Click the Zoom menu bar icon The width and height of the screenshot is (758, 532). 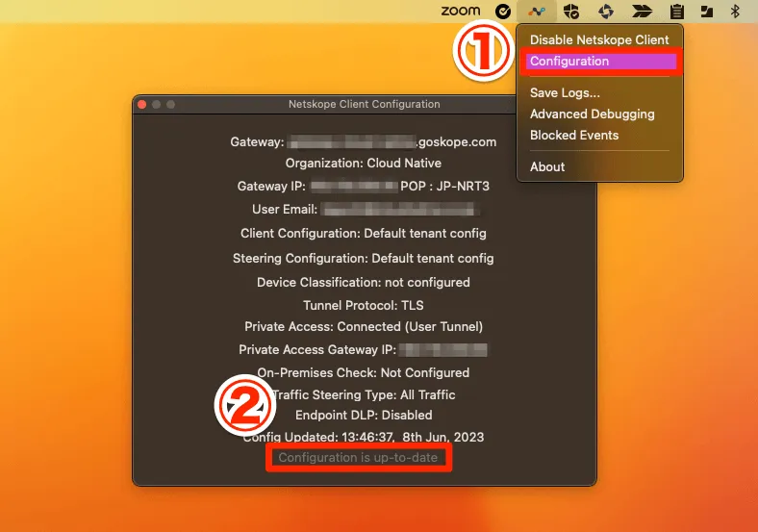tap(460, 11)
